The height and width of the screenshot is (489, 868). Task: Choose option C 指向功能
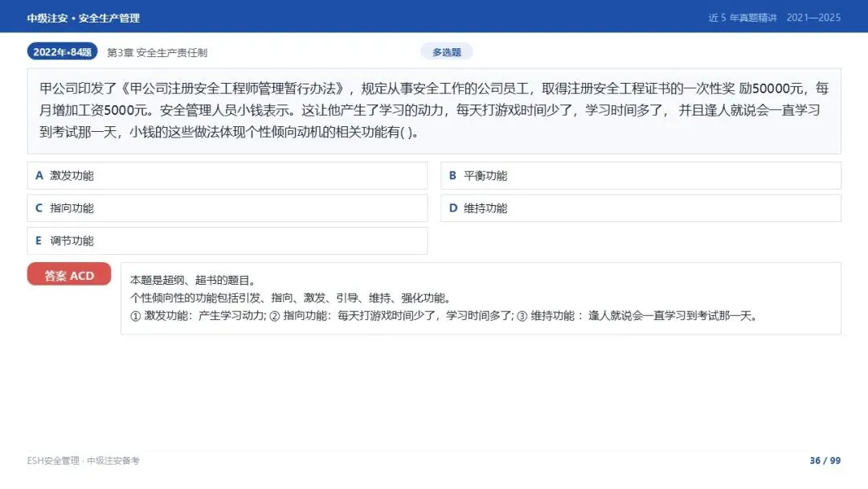click(227, 208)
